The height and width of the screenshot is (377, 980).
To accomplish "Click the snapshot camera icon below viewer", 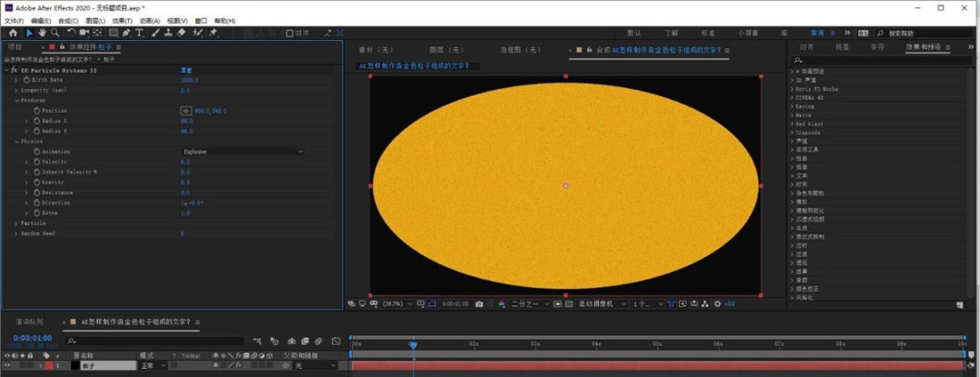I will pyautogui.click(x=479, y=303).
